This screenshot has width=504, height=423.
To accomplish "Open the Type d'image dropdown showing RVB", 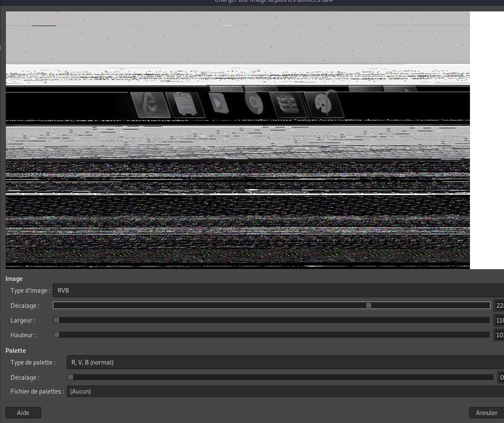I will pyautogui.click(x=277, y=290).
